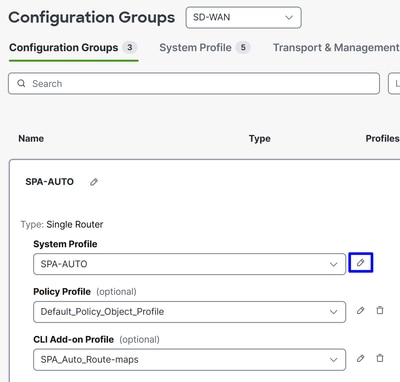Screen dimensions: 400x382
Task: Click the System Profile field label
Action: pos(65,244)
